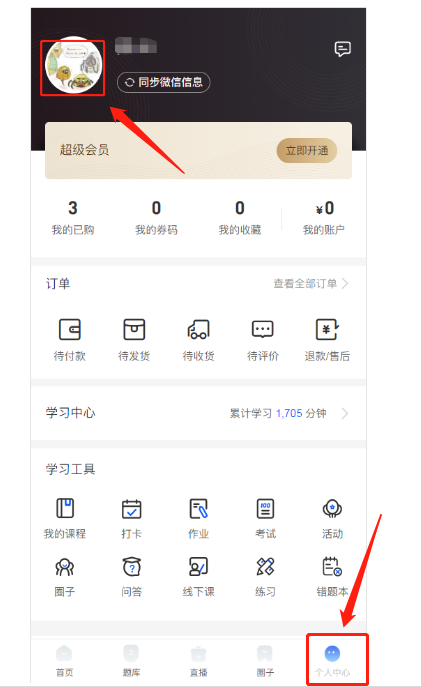The height and width of the screenshot is (687, 421).
Task: Open 我的账户 balance
Action: (324, 217)
